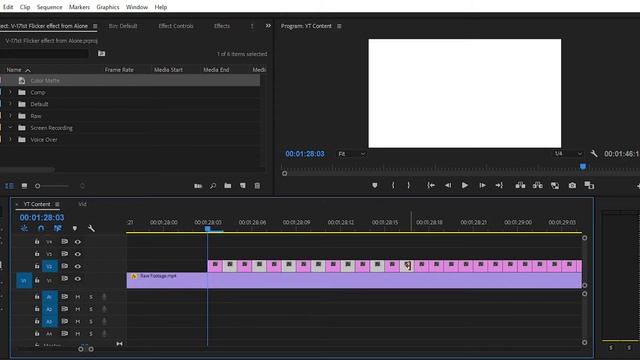Select Raw Footage.mp4 clip in timeline

coord(354,280)
